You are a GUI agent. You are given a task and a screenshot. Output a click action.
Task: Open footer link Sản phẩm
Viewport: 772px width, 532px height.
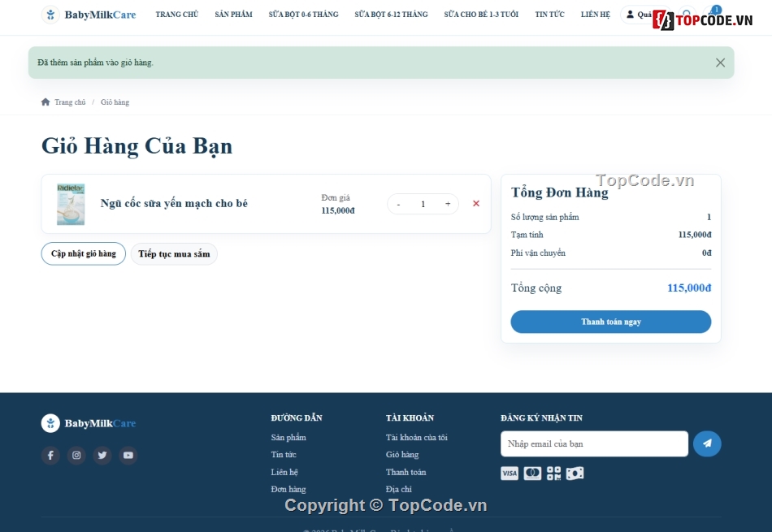pyautogui.click(x=288, y=438)
